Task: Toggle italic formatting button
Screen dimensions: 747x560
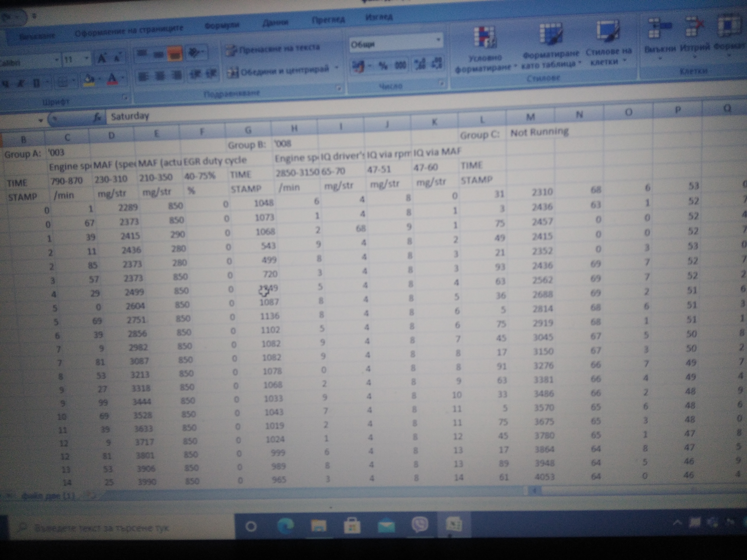Action: tap(21, 83)
